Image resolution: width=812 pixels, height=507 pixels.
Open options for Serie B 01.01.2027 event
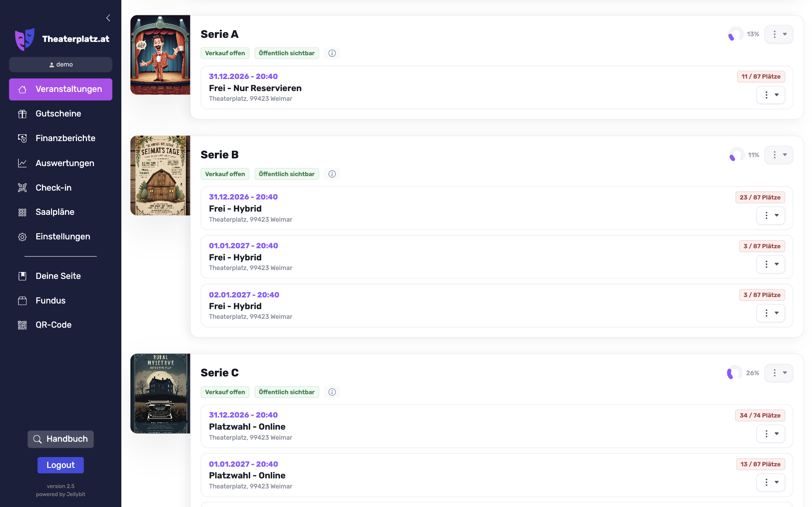click(770, 264)
